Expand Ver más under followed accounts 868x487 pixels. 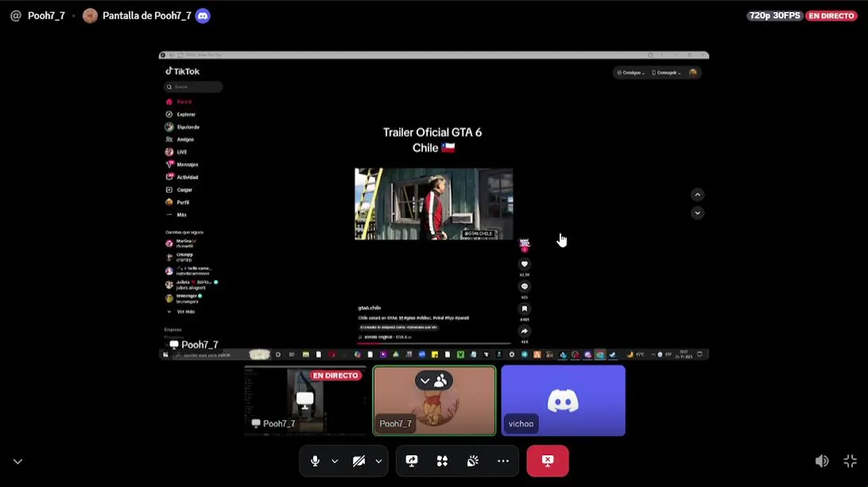pos(180,312)
